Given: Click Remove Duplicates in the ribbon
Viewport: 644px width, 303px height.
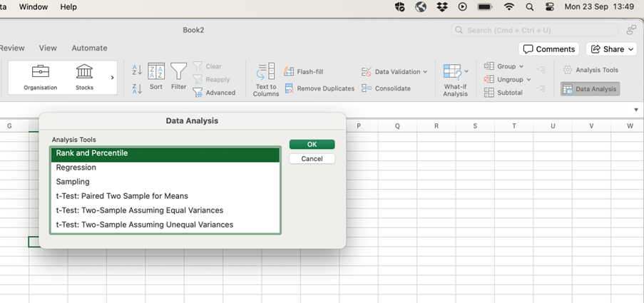Looking at the screenshot, I should pyautogui.click(x=320, y=88).
